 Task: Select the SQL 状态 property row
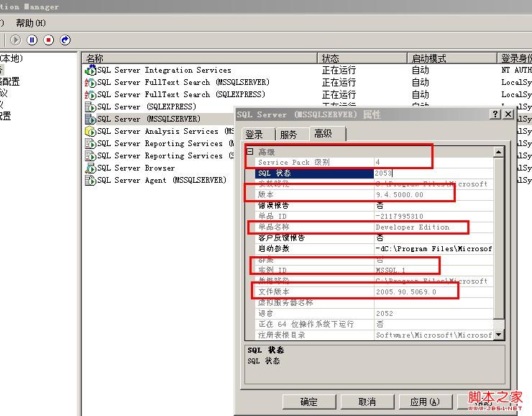(x=375, y=173)
